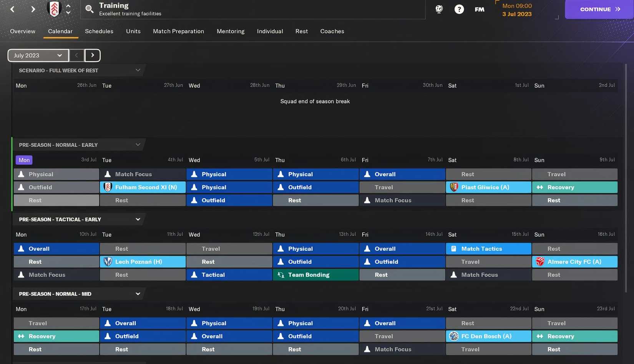
Task: Select Match Focus on Saturday 15th Jul
Action: pyautogui.click(x=489, y=275)
